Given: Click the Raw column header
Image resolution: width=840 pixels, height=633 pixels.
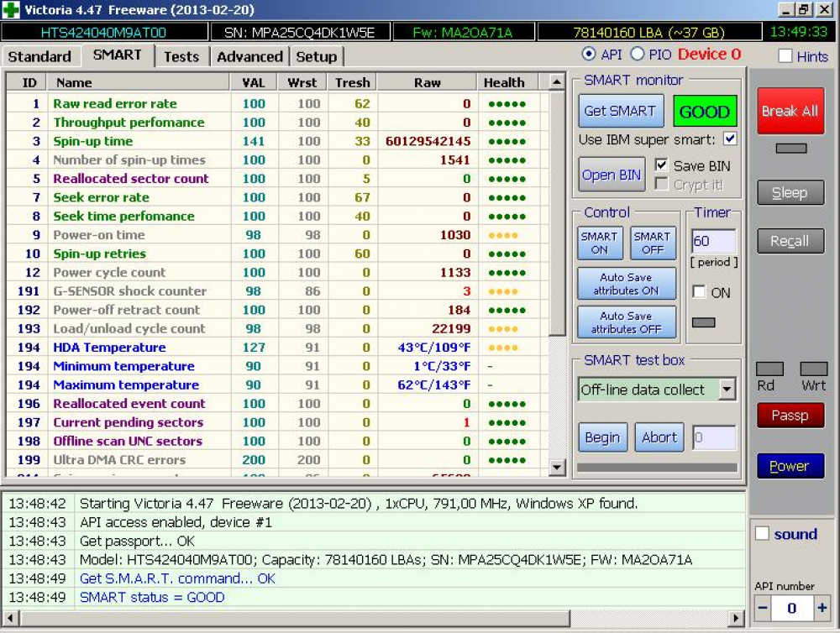Looking at the screenshot, I should click(x=427, y=82).
